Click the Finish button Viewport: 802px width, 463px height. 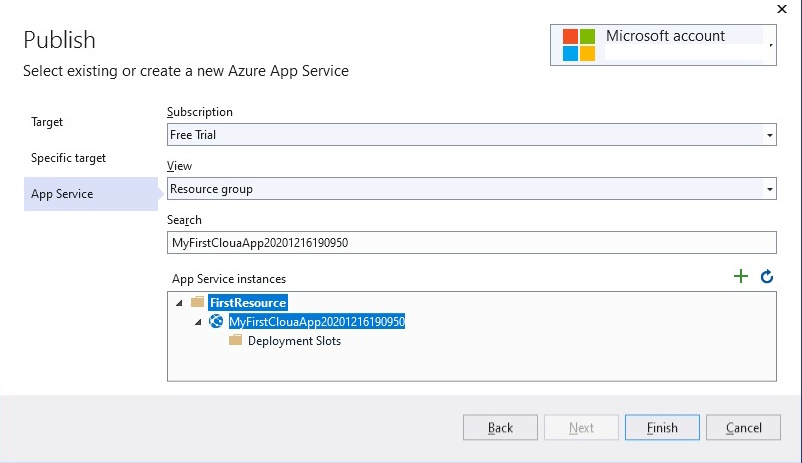click(662, 428)
